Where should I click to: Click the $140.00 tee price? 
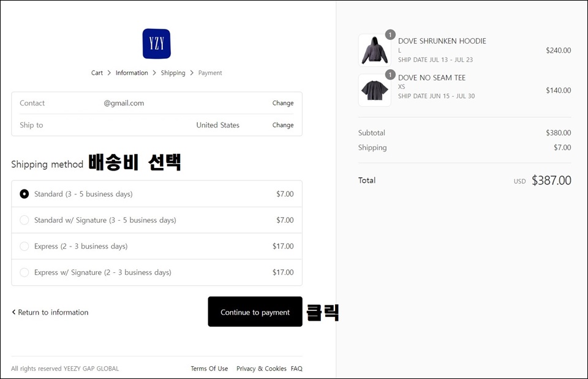pyautogui.click(x=559, y=90)
